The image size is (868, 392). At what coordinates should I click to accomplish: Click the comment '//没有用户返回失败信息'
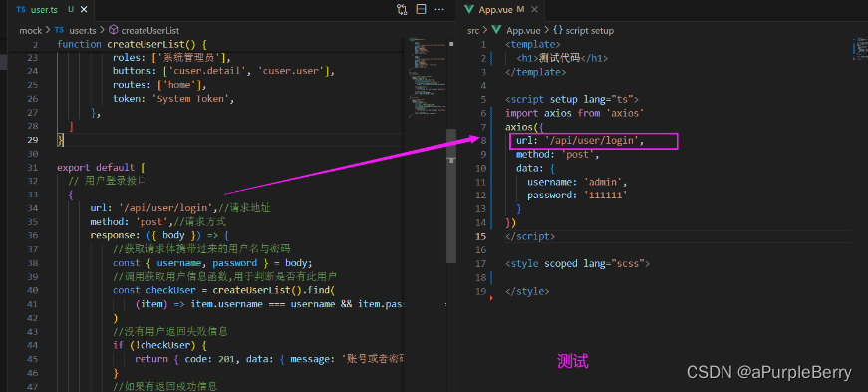170,331
